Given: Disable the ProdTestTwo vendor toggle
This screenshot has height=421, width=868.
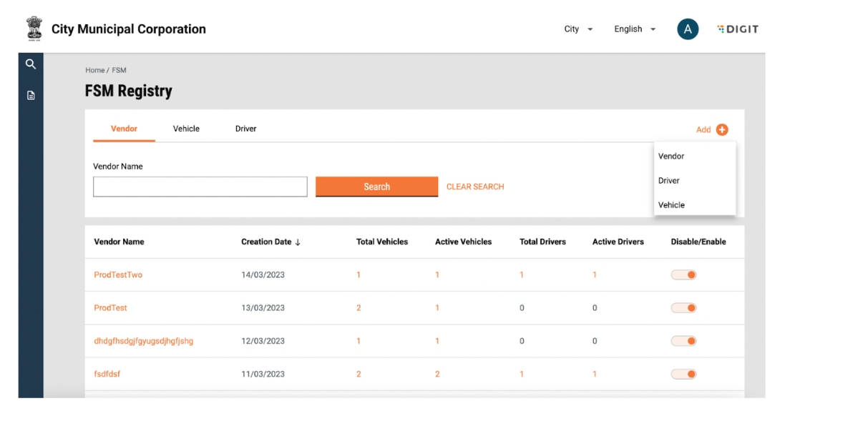Looking at the screenshot, I should pyautogui.click(x=683, y=275).
